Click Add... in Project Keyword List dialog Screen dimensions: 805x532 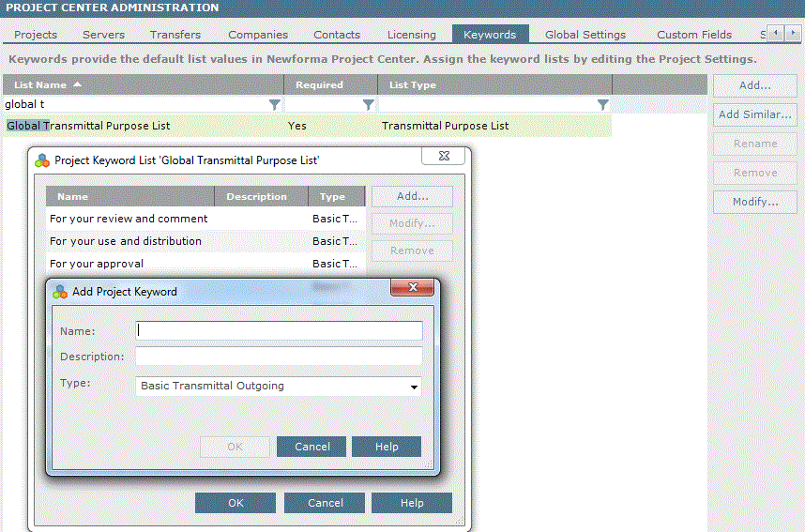tap(412, 196)
